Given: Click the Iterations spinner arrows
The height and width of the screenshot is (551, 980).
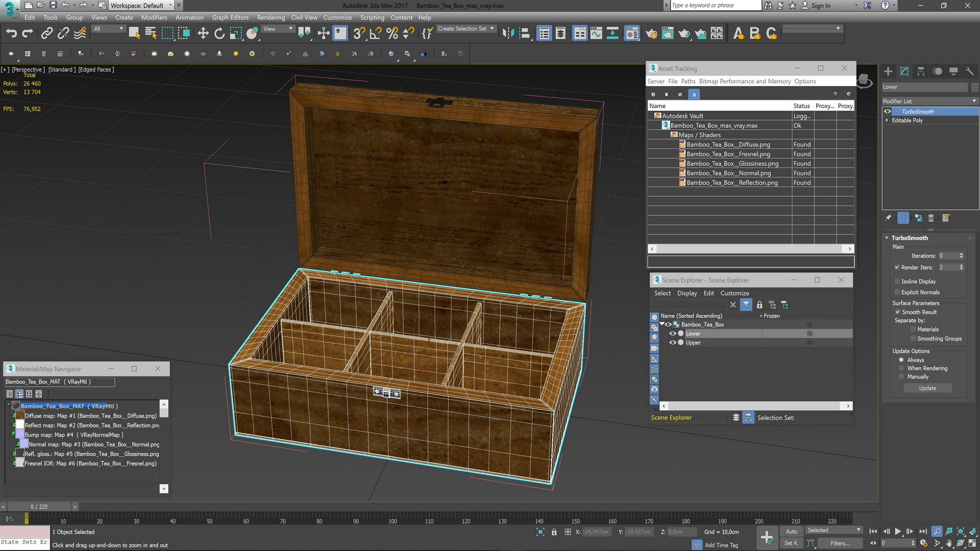Looking at the screenshot, I should point(962,256).
